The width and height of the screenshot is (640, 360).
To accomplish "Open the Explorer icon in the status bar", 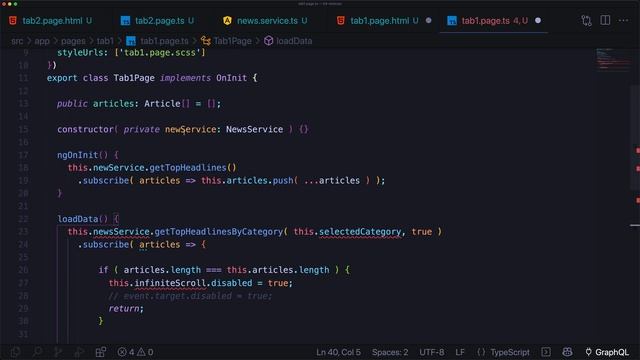I will tap(16, 352).
